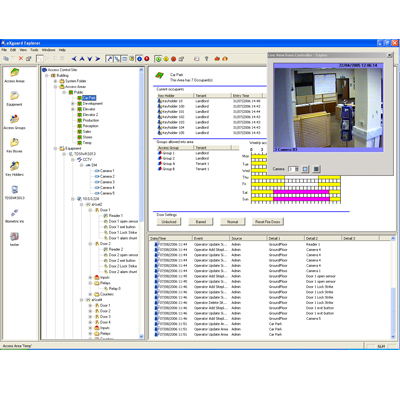The height and width of the screenshot is (400, 400).
Task: Click the left navigation arrow in toolbar
Action: coord(74,59)
